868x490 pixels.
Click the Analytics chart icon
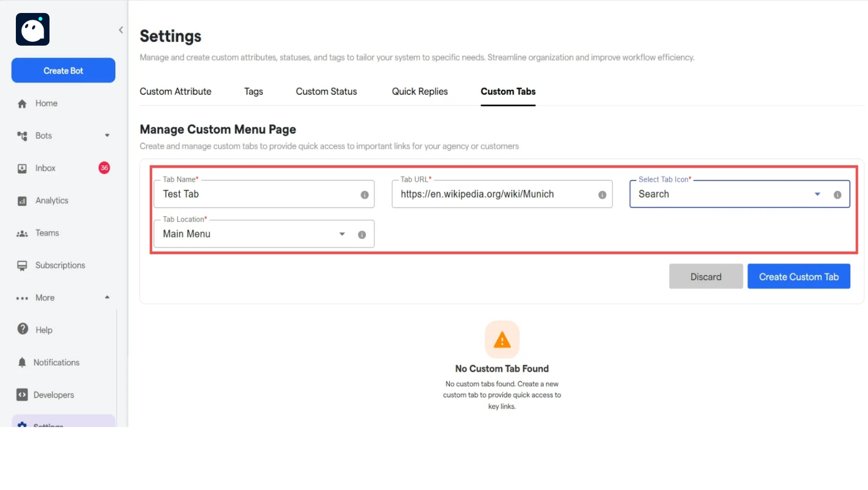point(22,201)
